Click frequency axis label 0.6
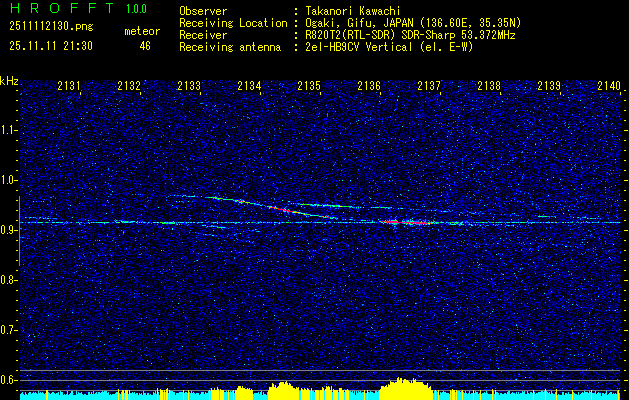 tap(8, 380)
